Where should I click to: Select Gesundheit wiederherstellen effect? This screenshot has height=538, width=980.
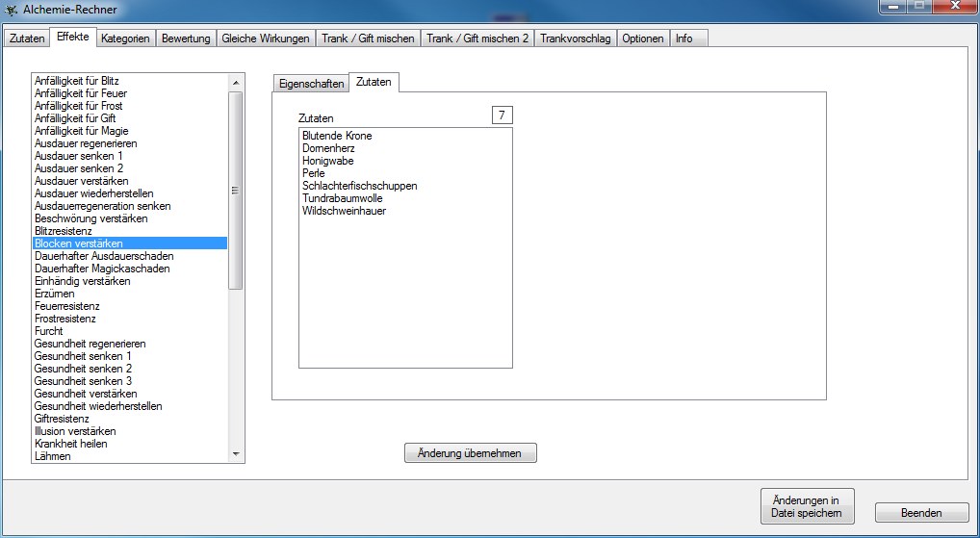[98, 406]
